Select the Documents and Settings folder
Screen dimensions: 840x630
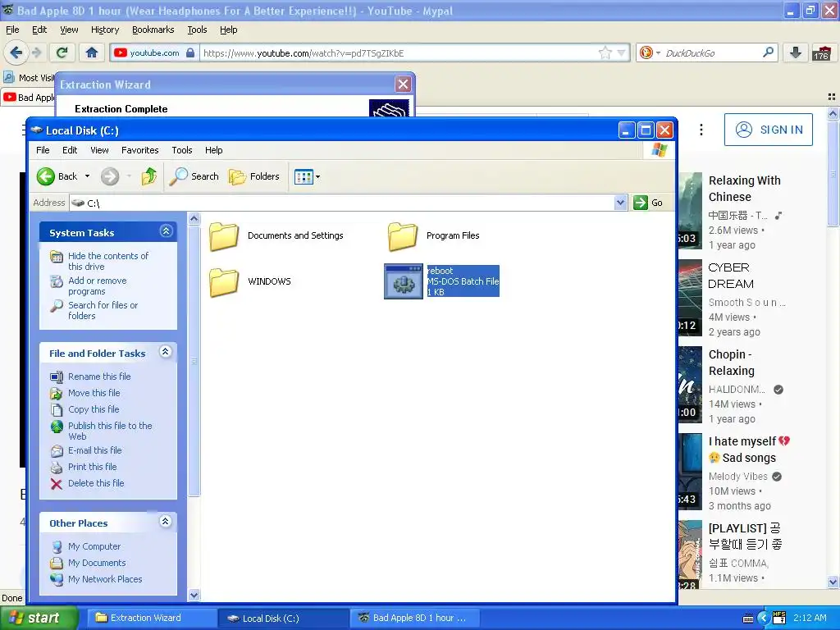point(276,236)
